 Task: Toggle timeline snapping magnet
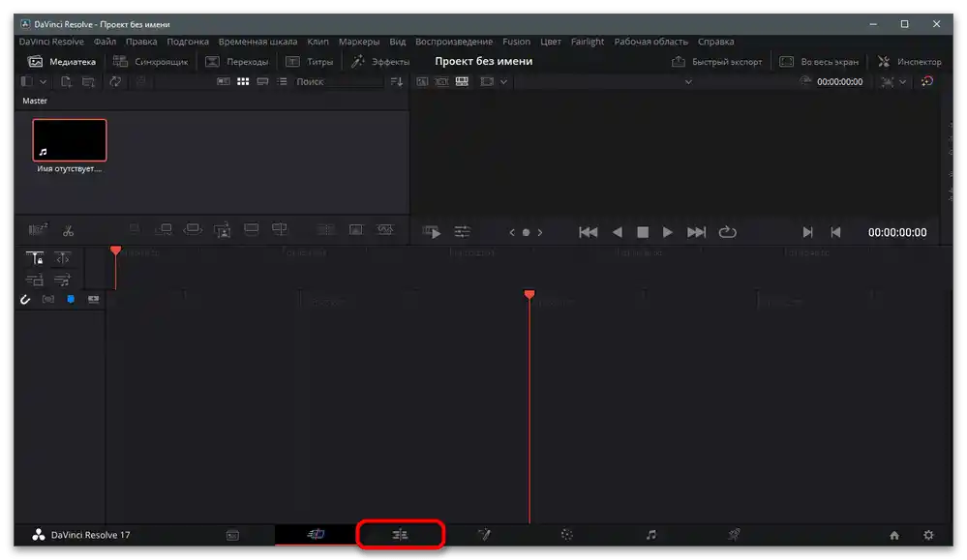click(x=24, y=300)
